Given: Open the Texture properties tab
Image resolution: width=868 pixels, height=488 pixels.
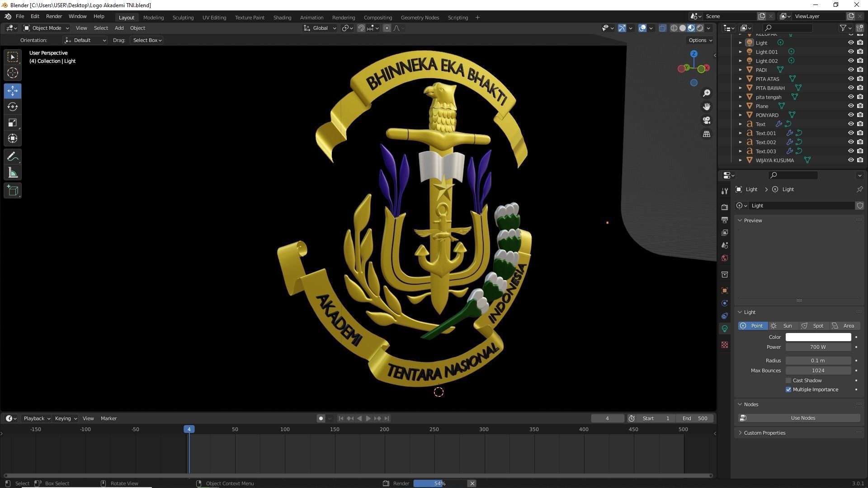Looking at the screenshot, I should point(725,345).
